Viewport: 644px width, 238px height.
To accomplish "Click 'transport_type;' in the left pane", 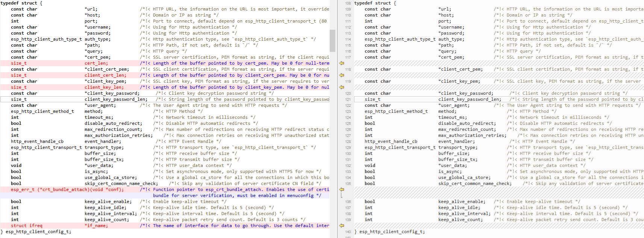I will click(104, 147).
